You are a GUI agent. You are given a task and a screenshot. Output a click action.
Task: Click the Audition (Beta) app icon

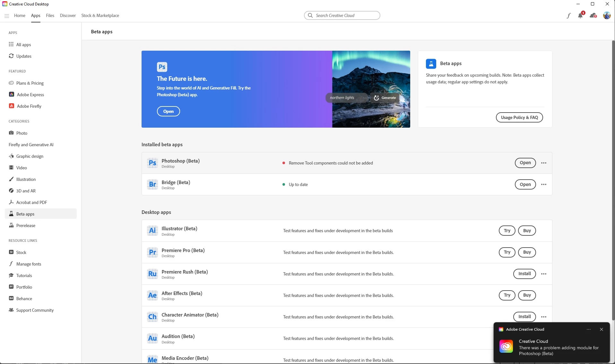152,338
